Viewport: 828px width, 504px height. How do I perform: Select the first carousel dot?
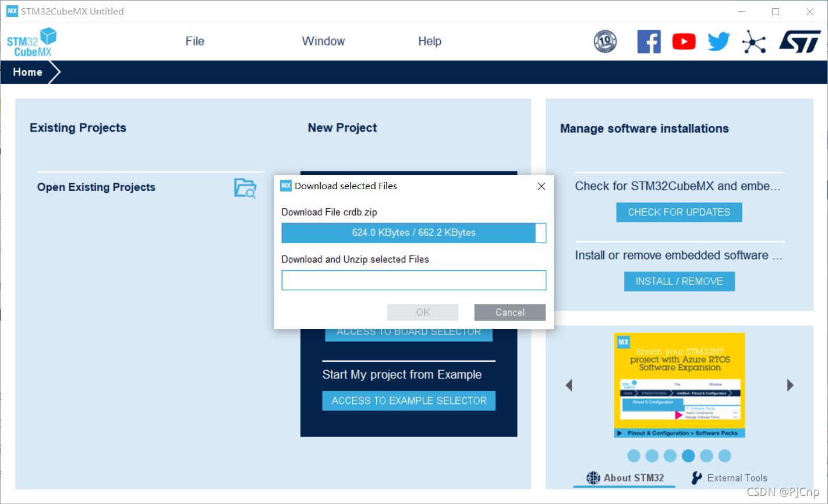coord(634,456)
